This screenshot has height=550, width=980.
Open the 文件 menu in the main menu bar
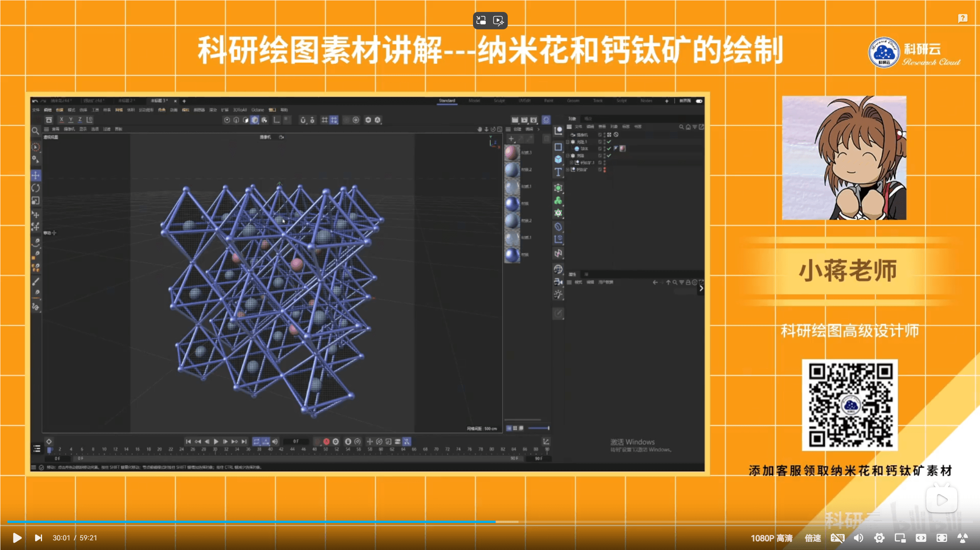36,110
